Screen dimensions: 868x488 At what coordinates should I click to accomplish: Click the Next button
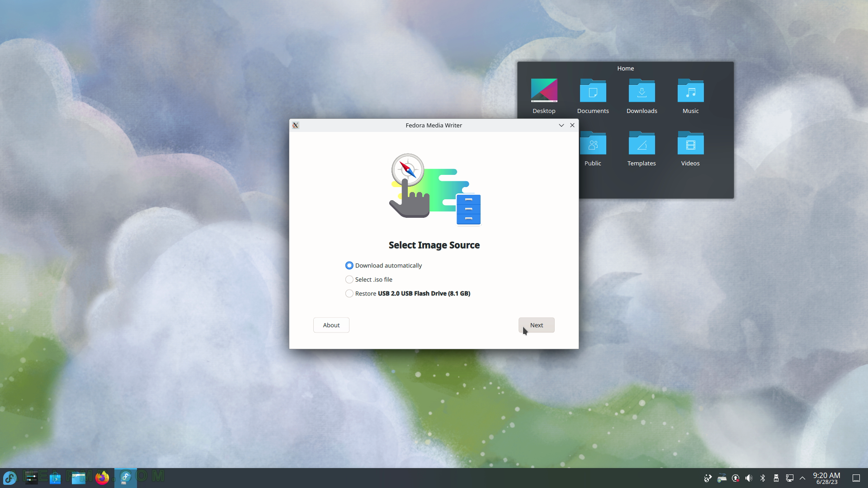(x=536, y=325)
